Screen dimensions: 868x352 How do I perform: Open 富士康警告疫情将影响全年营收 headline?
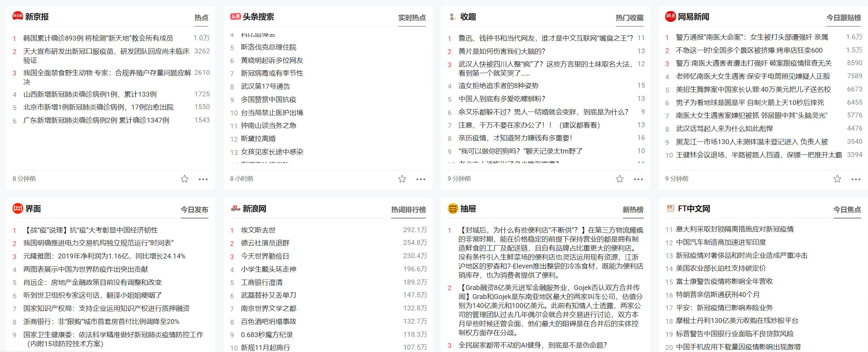[x=724, y=281]
